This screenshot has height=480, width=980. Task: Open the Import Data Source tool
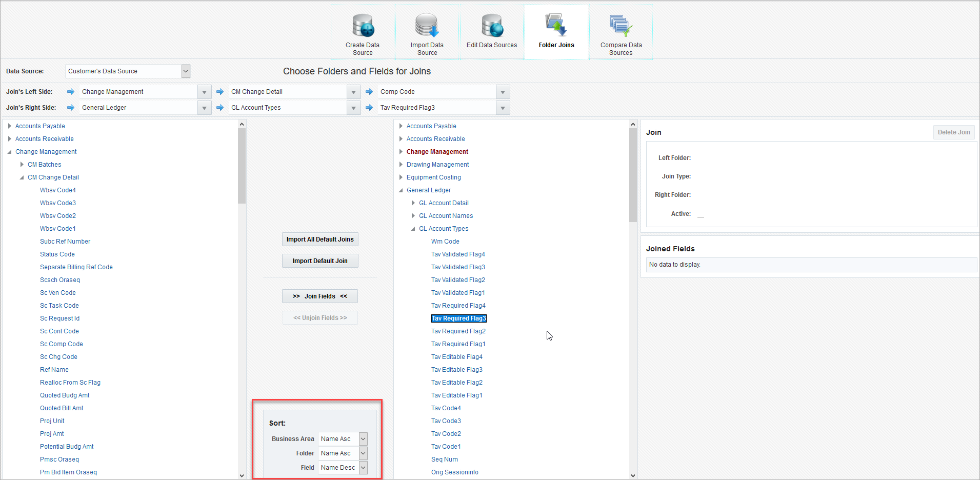[427, 32]
